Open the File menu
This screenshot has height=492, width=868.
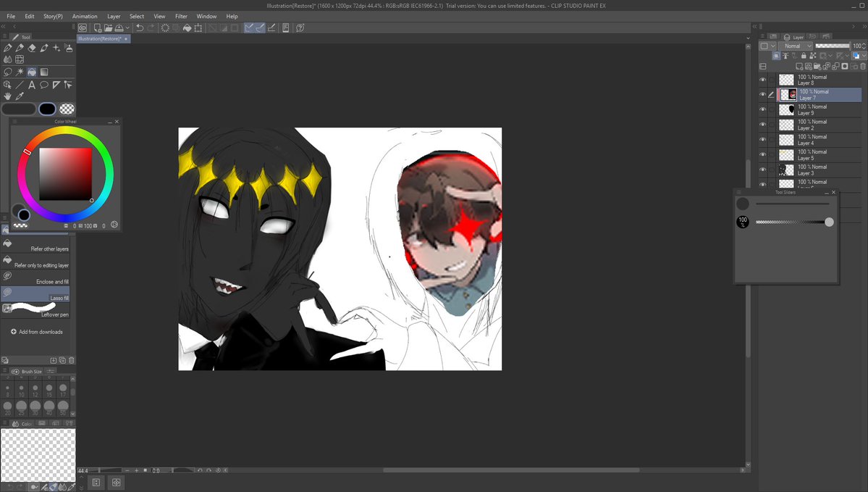coord(11,16)
